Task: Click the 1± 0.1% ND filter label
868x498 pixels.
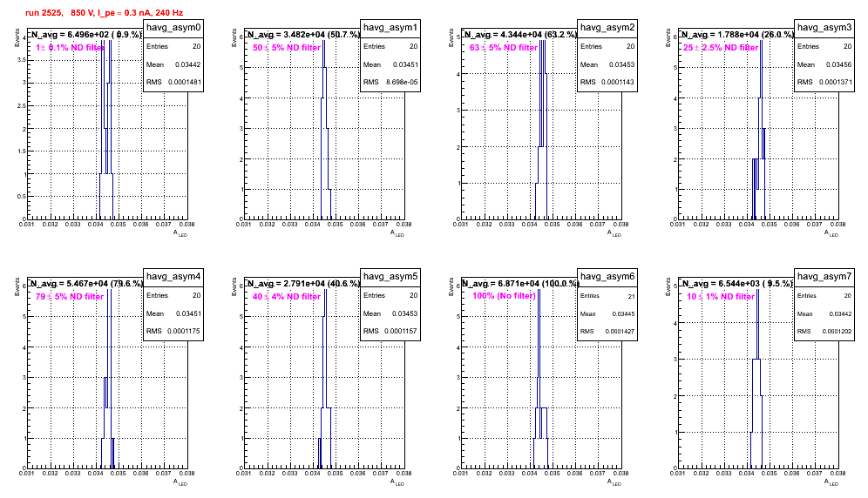Action: point(70,48)
